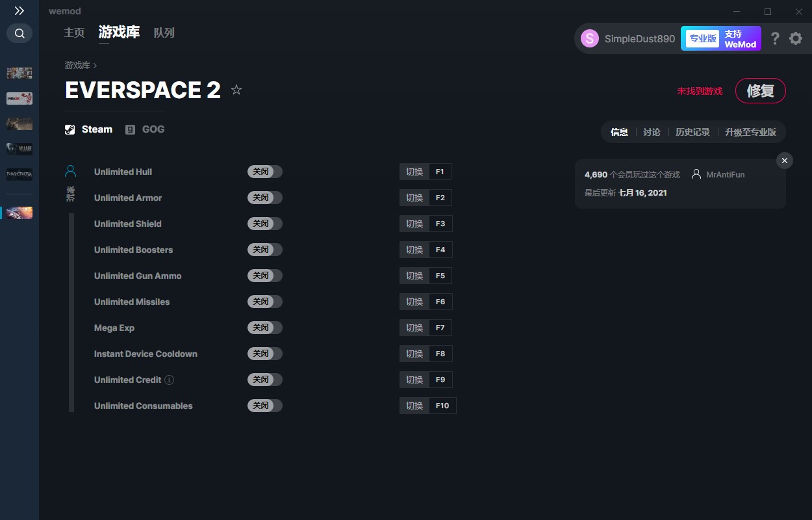Click 升级至专业版 tab
The width and height of the screenshot is (812, 520).
click(750, 132)
